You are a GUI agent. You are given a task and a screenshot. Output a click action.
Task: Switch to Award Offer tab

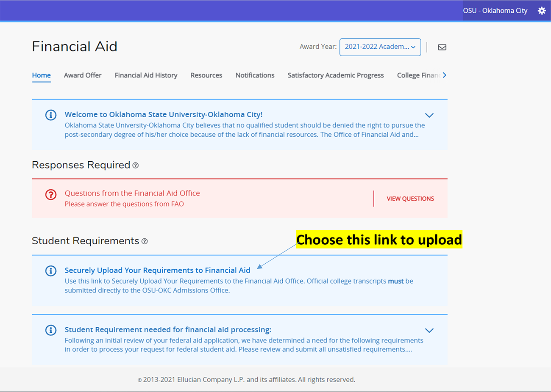pyautogui.click(x=83, y=75)
